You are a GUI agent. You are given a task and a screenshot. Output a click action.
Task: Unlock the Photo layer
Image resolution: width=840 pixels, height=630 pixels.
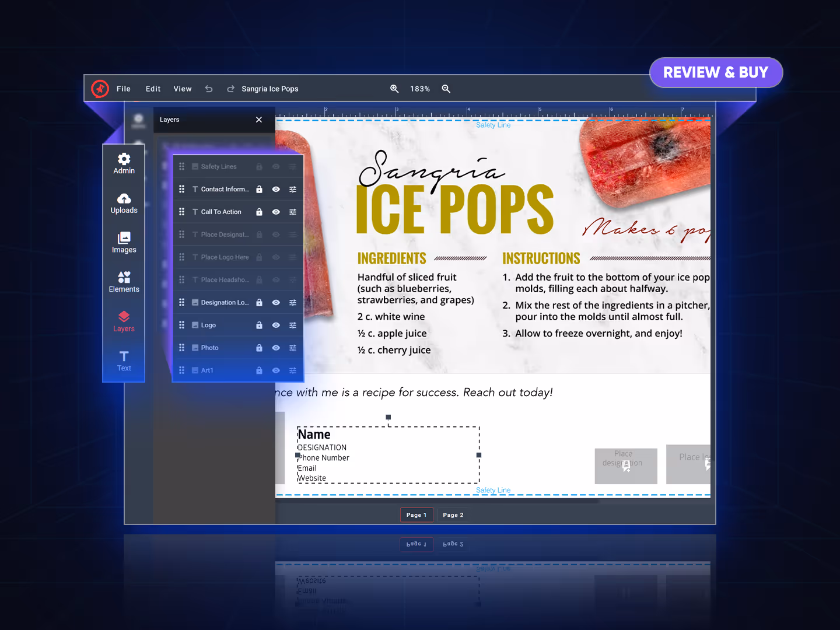point(259,348)
